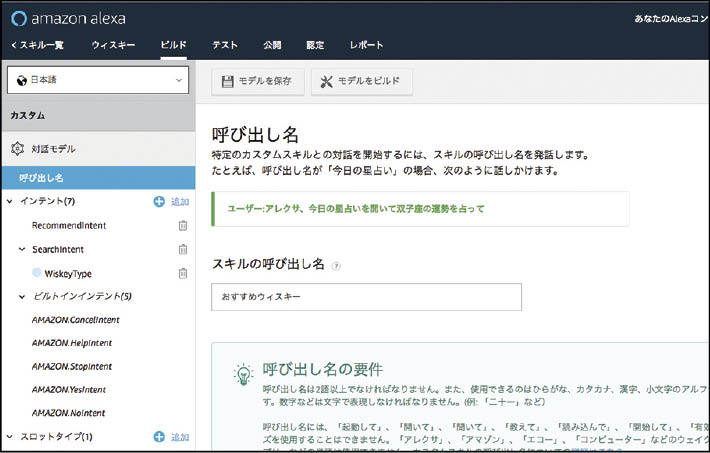710x453 pixels.
Task: Select 呼び出し名 in the sidebar
Action: point(98,178)
